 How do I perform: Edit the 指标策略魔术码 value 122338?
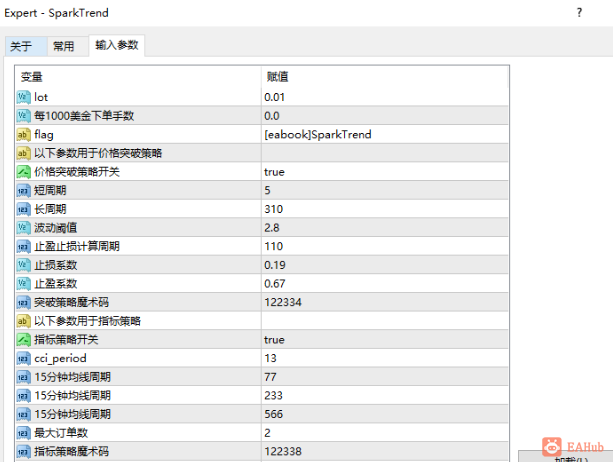[385, 451]
